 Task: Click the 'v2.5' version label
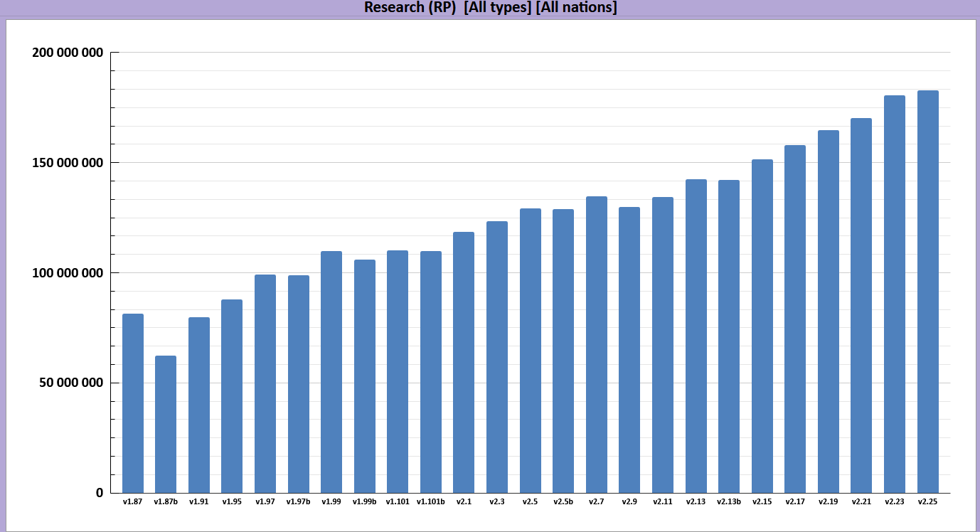531,502
